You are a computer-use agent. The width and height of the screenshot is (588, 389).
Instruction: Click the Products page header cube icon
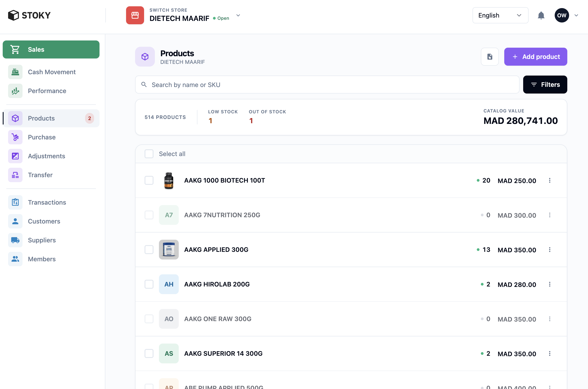145,57
